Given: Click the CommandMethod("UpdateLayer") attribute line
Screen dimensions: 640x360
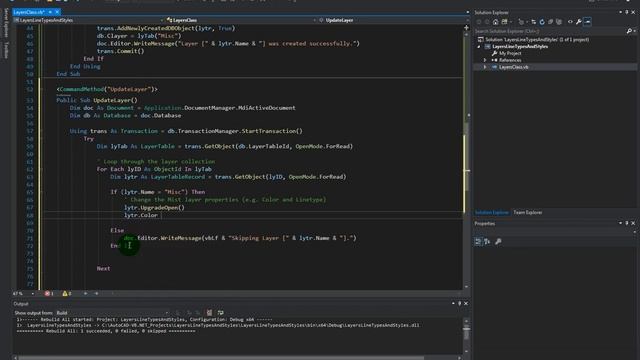Looking at the screenshot, I should [x=107, y=89].
